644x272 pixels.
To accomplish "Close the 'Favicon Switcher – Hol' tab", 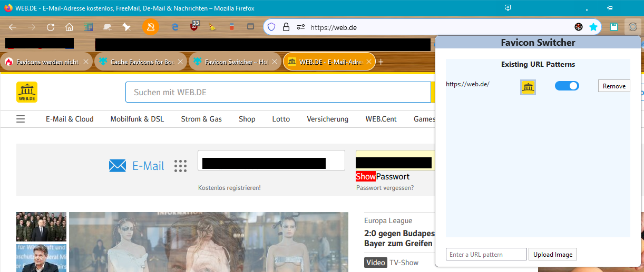I will point(275,62).
